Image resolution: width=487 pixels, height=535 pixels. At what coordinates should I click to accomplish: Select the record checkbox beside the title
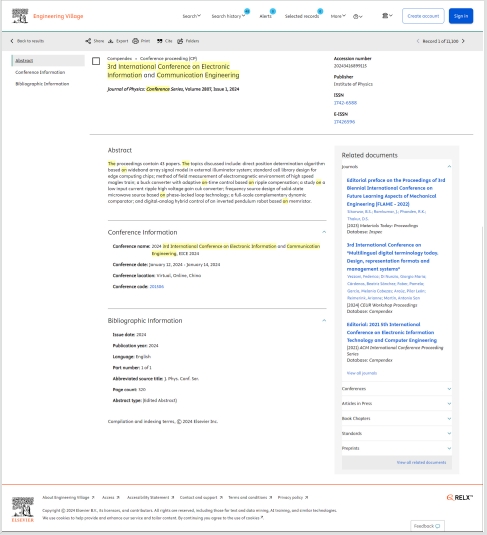click(96, 61)
